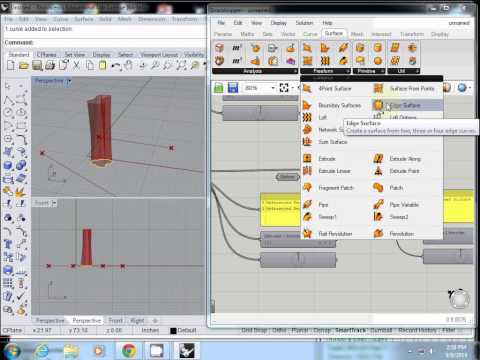Screen dimensions: 480x360
Task: Click Rhino Pan hand icon
Action: click(128, 65)
